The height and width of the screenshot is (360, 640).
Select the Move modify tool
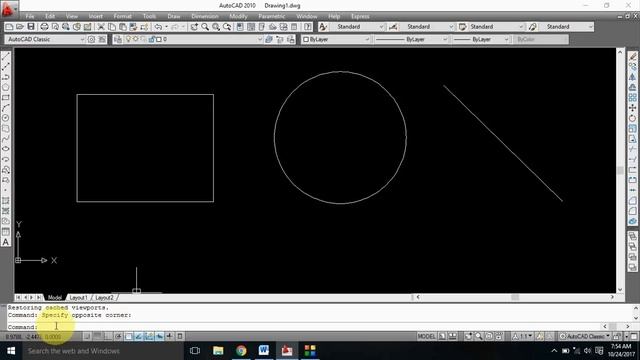point(632,108)
